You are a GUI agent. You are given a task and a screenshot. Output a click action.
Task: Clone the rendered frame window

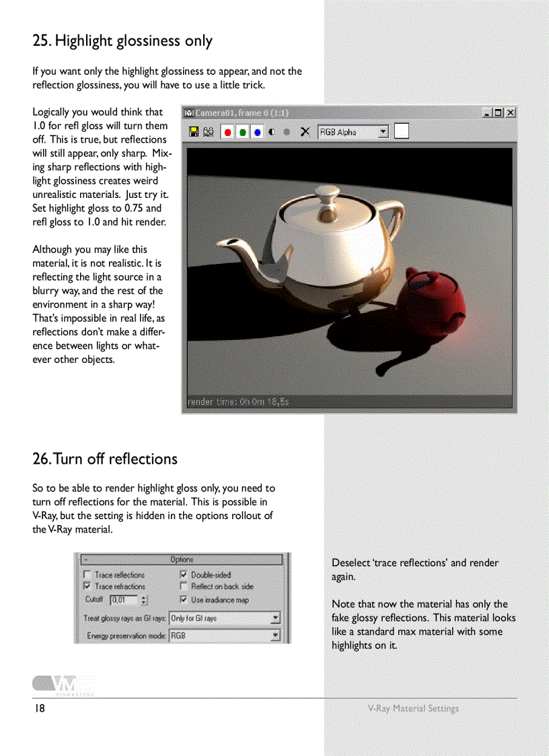pyautogui.click(x=207, y=132)
